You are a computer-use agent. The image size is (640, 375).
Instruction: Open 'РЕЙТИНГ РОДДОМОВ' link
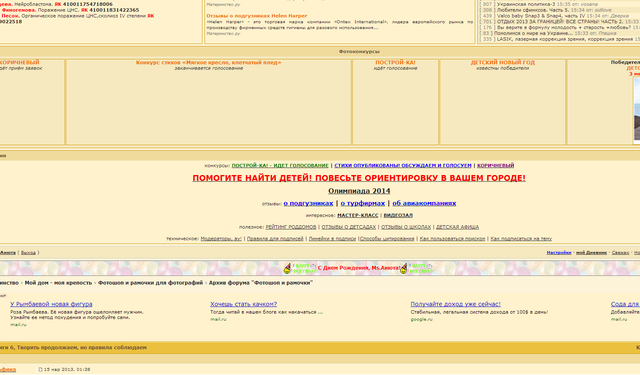click(x=291, y=227)
